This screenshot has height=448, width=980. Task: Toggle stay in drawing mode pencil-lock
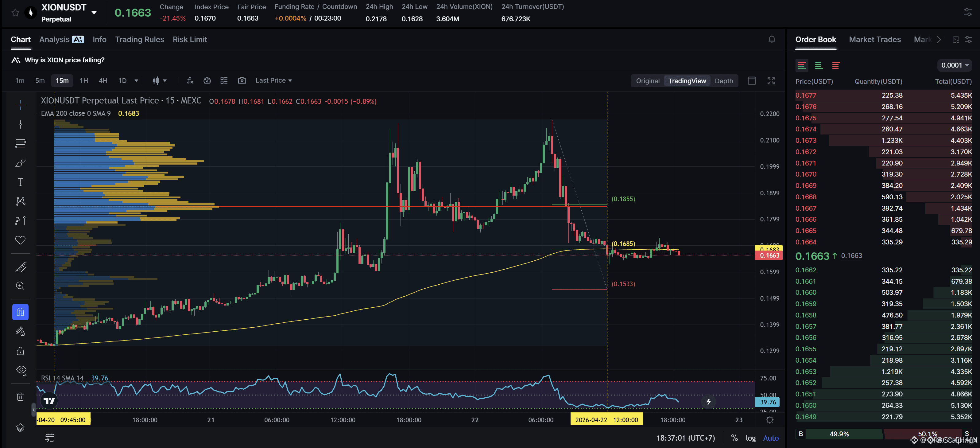click(21, 332)
